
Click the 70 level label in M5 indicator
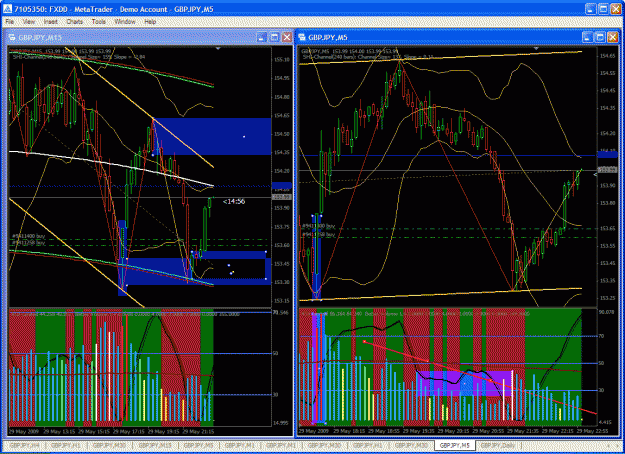[601, 336]
